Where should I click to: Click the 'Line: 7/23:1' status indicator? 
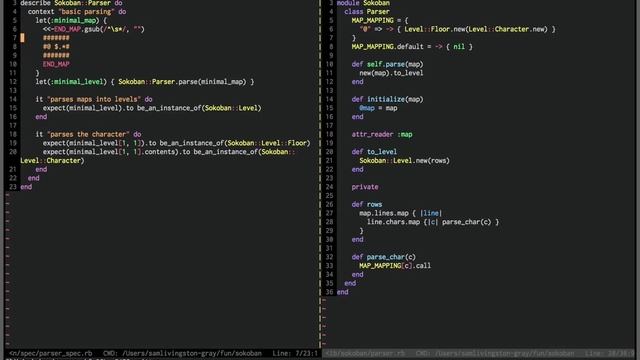(x=295, y=353)
